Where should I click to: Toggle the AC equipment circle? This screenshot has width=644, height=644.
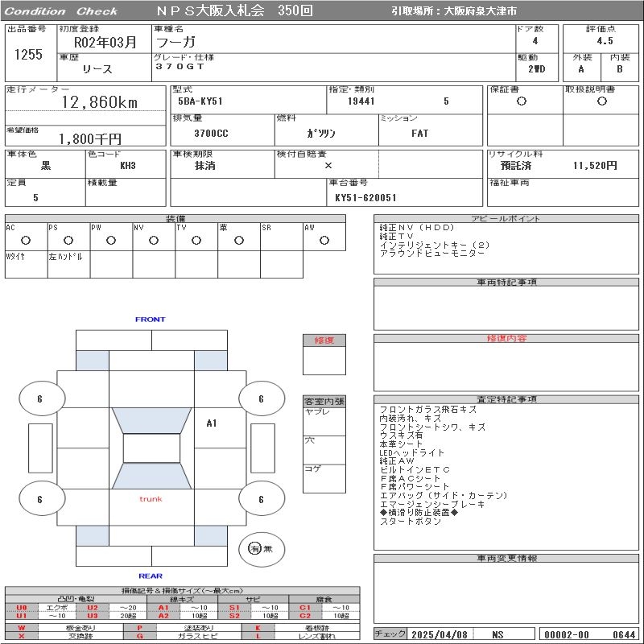pyautogui.click(x=26, y=240)
